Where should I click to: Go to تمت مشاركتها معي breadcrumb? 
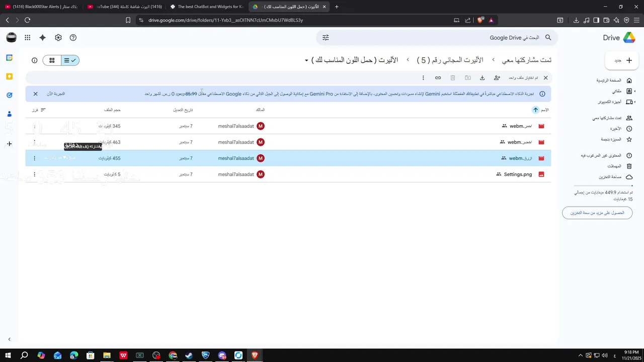tap(527, 60)
